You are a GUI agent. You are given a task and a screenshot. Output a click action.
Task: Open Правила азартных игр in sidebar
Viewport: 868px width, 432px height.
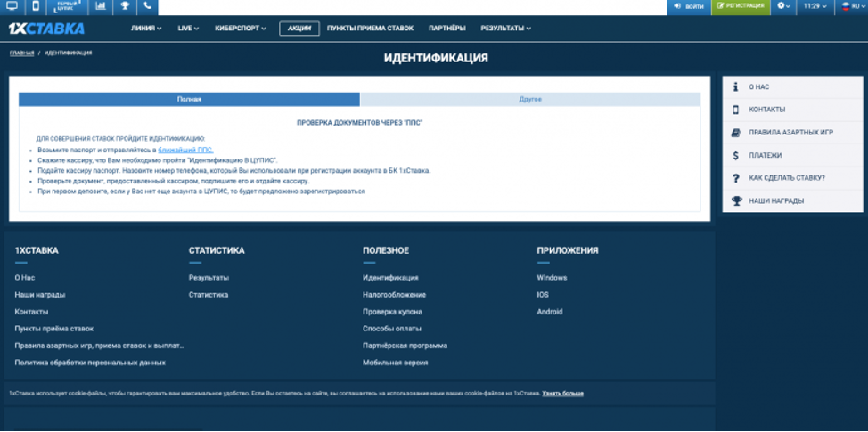pyautogui.click(x=792, y=133)
